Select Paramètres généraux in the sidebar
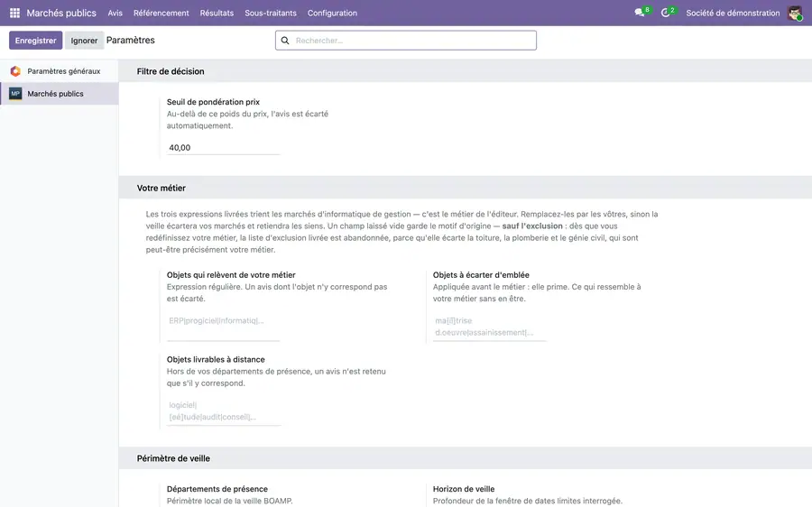This screenshot has width=812, height=507. point(59,71)
